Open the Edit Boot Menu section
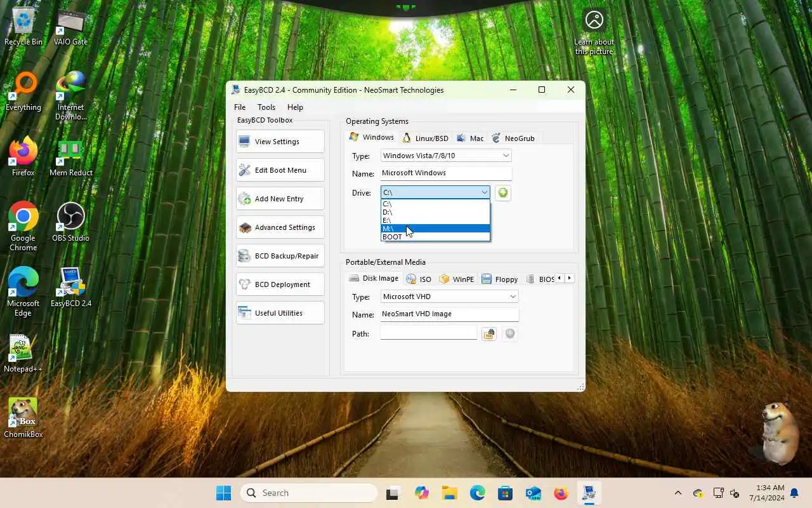This screenshot has width=812, height=508. pos(280,170)
